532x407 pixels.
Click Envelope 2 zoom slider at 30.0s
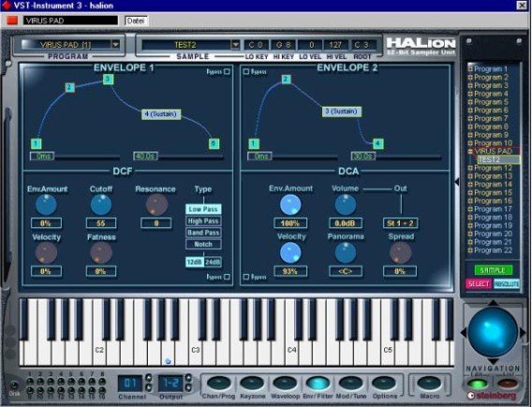(362, 156)
